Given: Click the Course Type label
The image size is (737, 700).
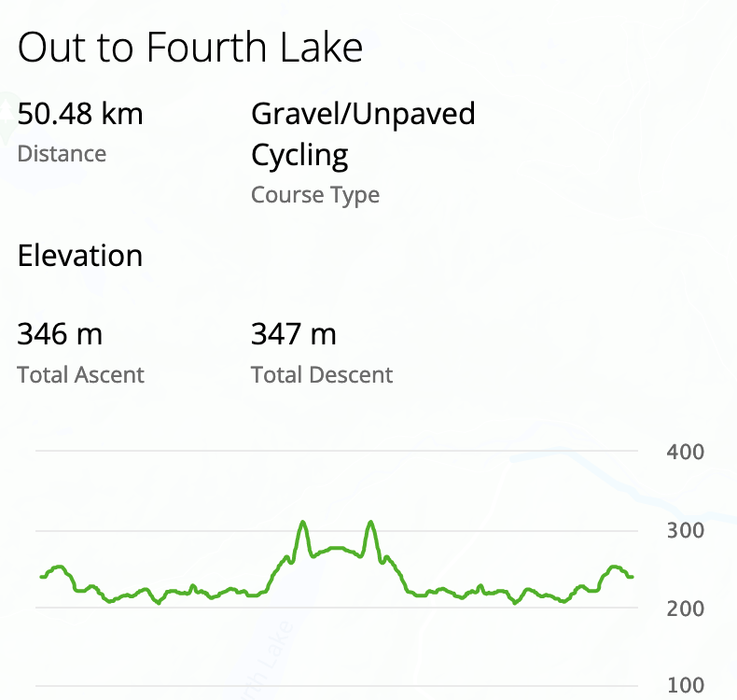Looking at the screenshot, I should point(315,195).
